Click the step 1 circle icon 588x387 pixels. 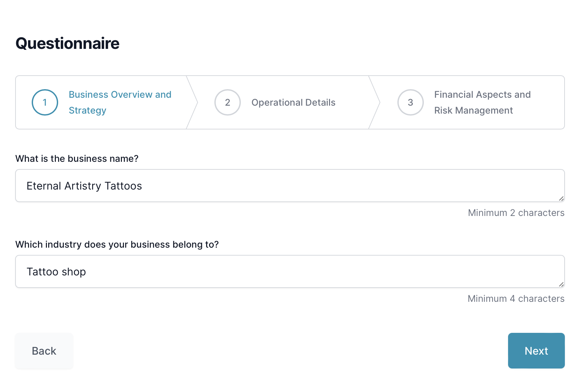(x=45, y=102)
